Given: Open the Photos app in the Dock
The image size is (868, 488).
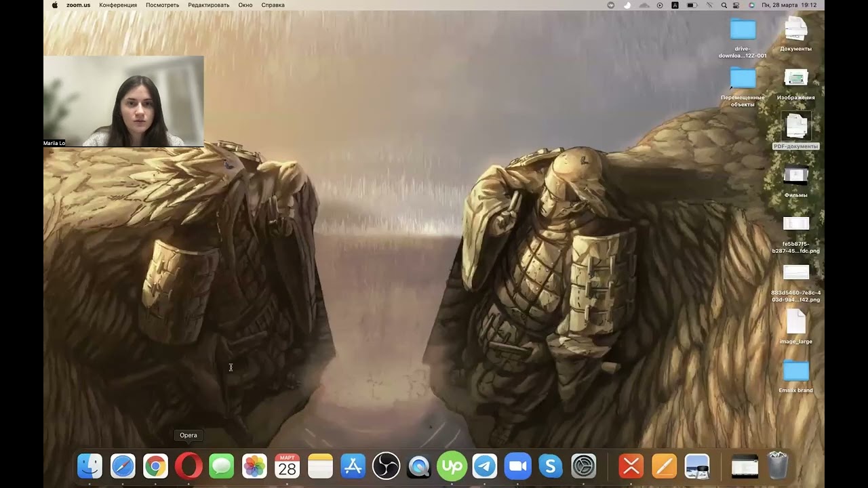Looking at the screenshot, I should [254, 466].
